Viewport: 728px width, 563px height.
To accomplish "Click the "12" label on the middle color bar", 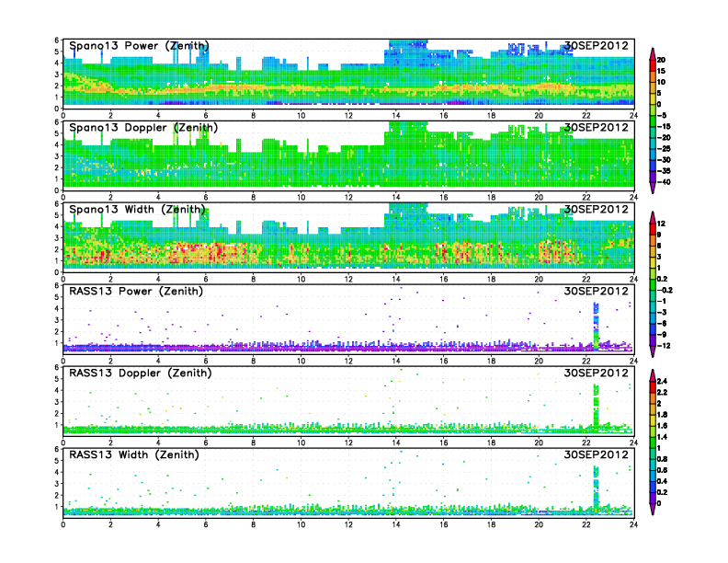I will click(x=661, y=224).
